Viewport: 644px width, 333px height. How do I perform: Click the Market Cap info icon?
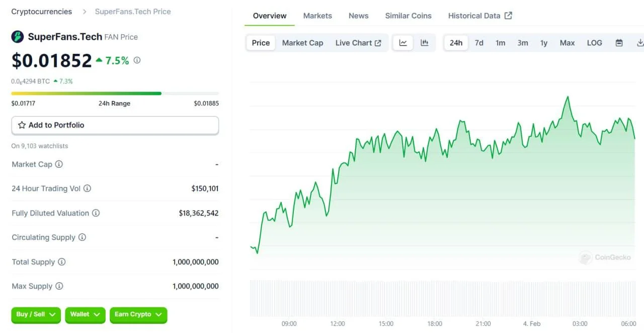(x=59, y=164)
